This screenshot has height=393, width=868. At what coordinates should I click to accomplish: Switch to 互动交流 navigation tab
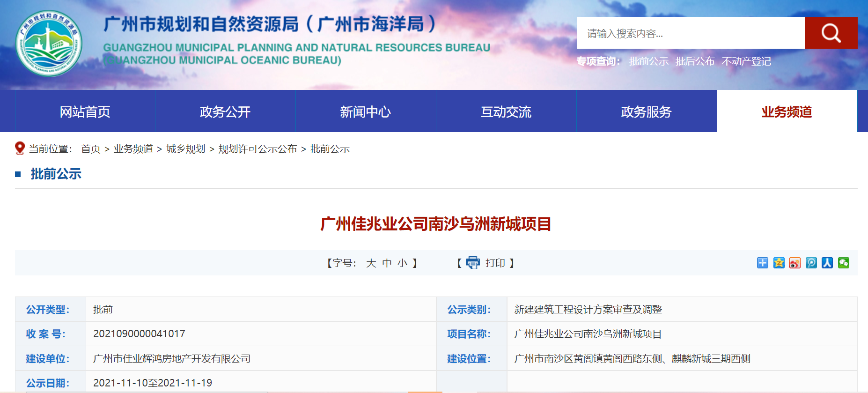(x=506, y=111)
